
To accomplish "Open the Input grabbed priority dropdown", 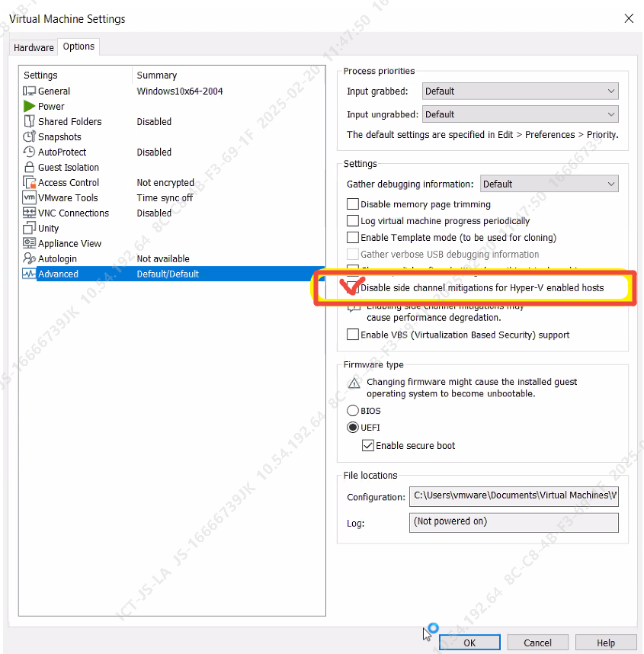I will (x=520, y=91).
